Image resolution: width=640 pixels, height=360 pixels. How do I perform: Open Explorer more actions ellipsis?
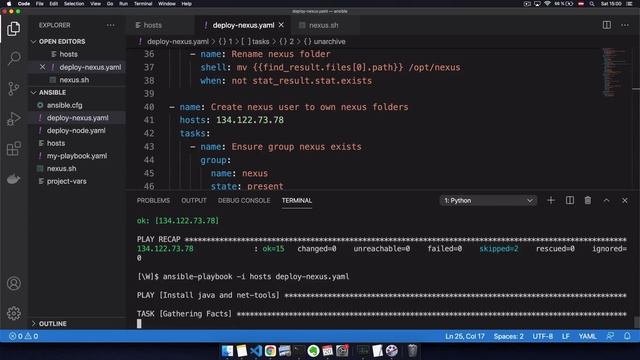pos(111,25)
